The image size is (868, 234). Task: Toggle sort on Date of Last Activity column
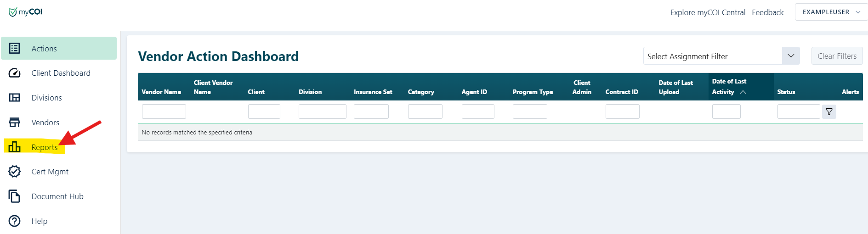729,87
